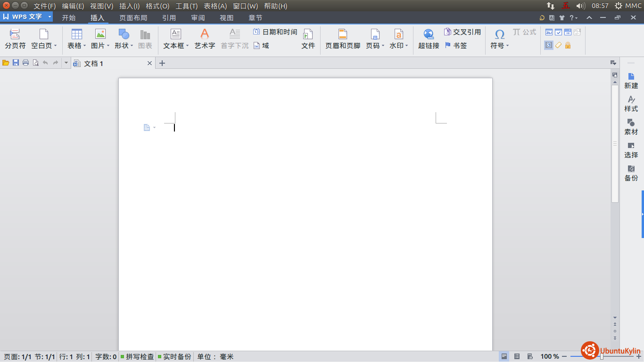The height and width of the screenshot is (362, 644).
Task: Expand the 形状 shapes dropdown
Action: point(132,46)
